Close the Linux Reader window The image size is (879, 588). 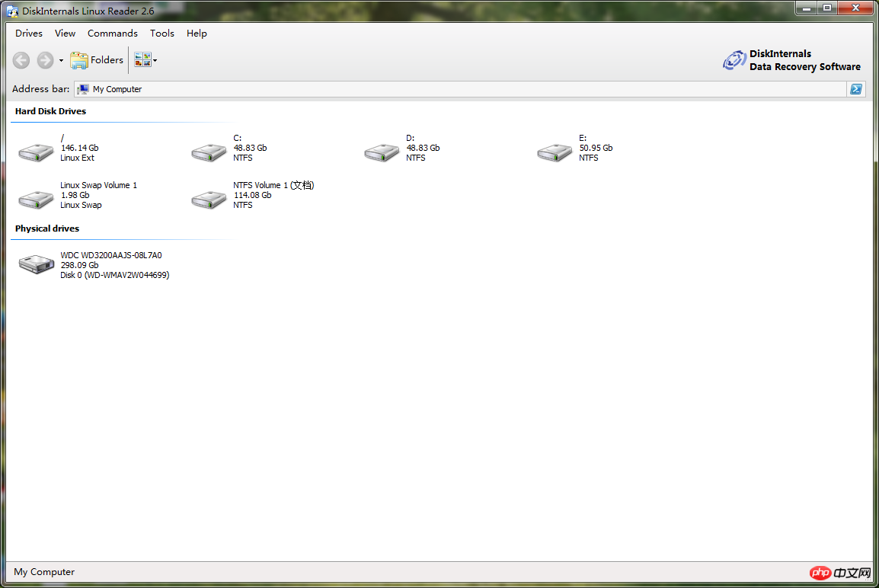coord(855,8)
